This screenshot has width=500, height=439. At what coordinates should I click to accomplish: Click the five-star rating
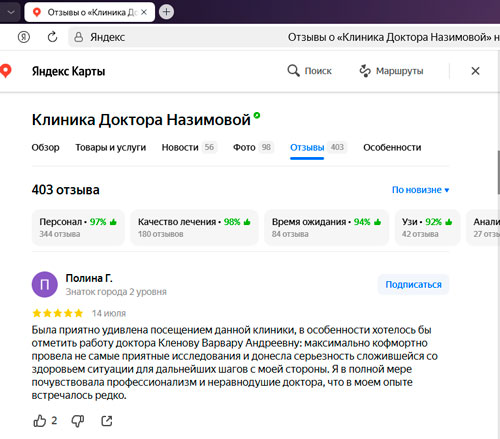click(58, 313)
